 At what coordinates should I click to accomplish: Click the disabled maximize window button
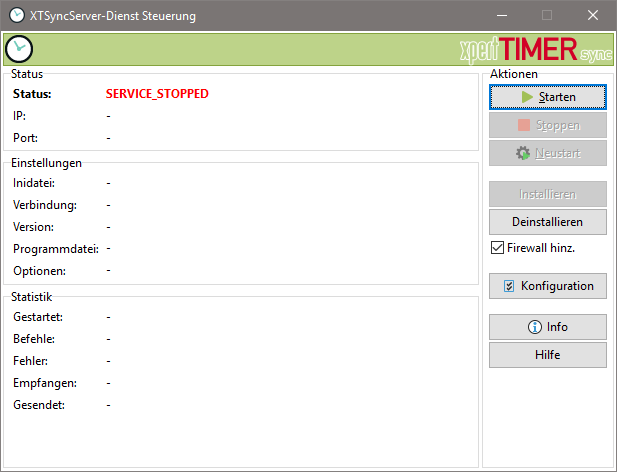(x=547, y=16)
